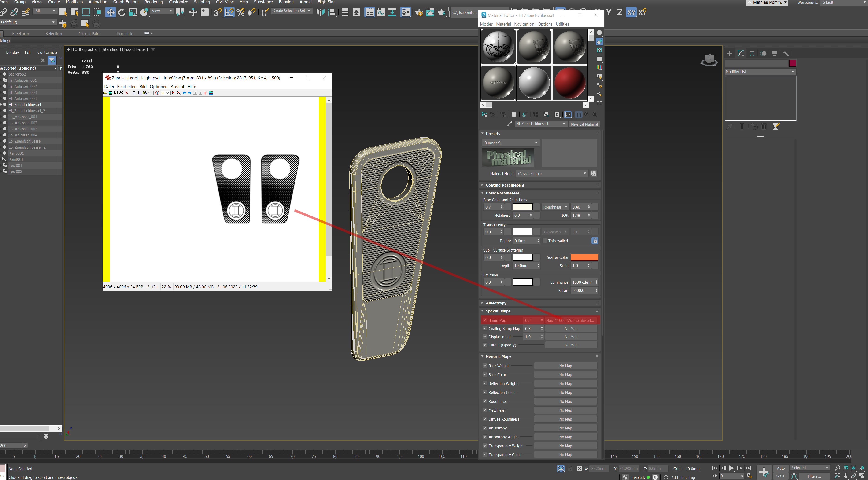The width and height of the screenshot is (868, 480).
Task: Enable the Thin-walled transparency option
Action: coord(545,241)
